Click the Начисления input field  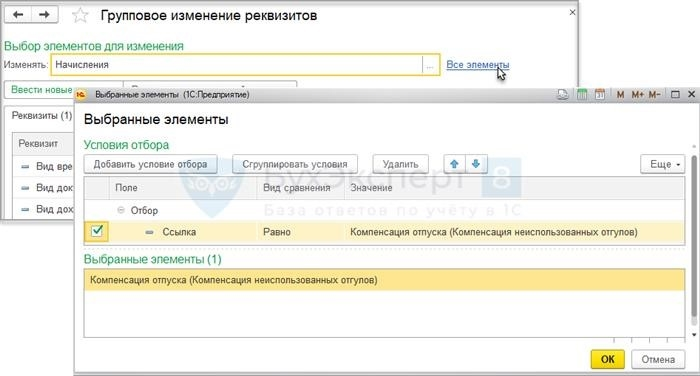click(x=237, y=65)
